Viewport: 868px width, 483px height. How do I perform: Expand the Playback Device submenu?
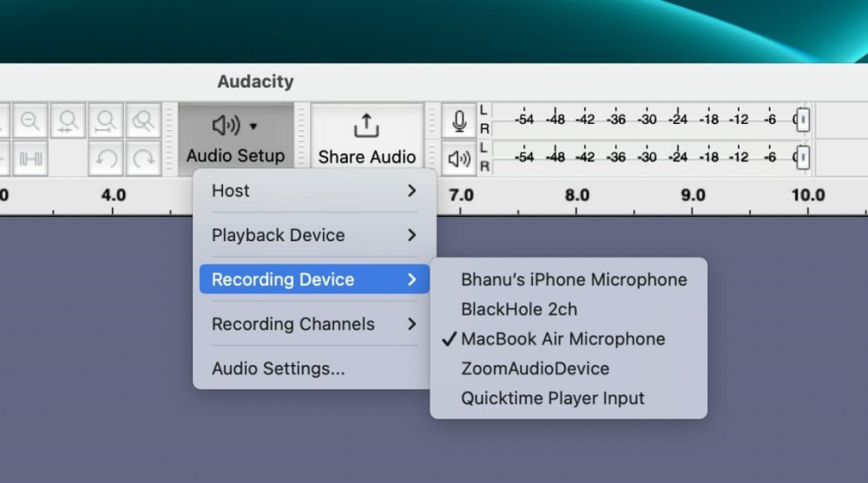314,235
